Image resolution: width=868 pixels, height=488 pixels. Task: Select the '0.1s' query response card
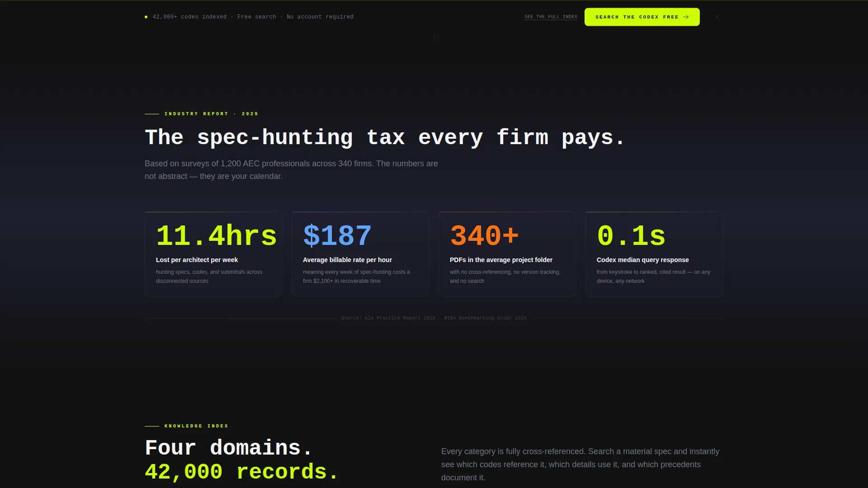[654, 254]
